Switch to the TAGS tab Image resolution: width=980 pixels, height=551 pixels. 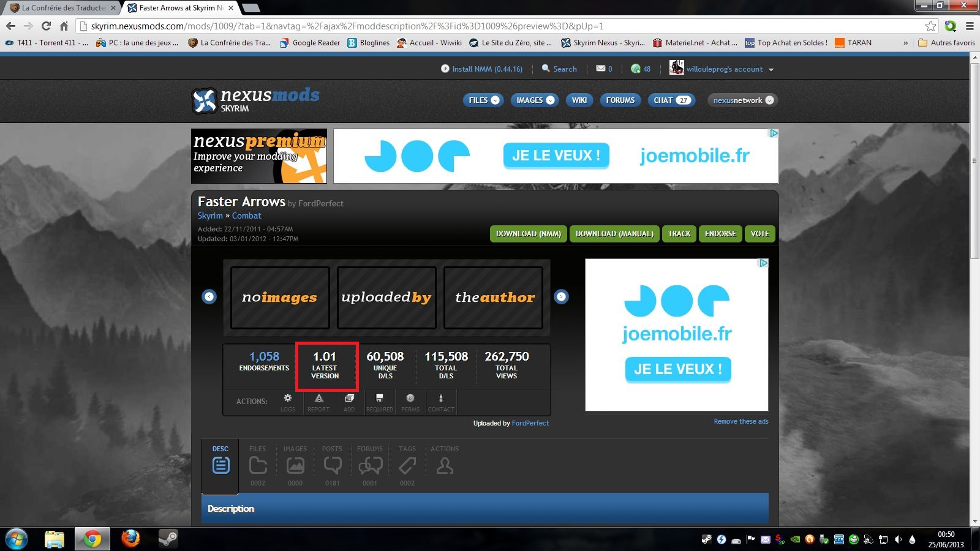[x=407, y=466]
